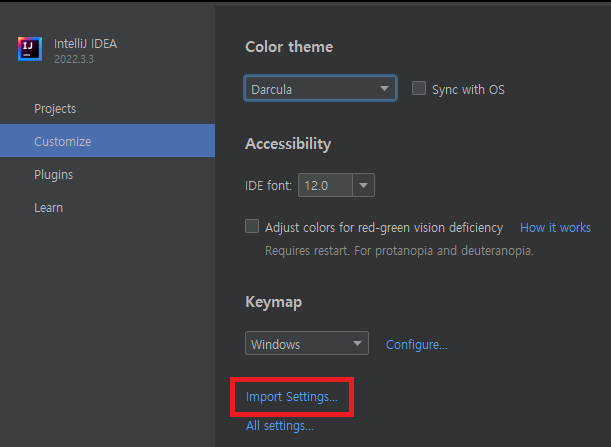The width and height of the screenshot is (611, 447).
Task: Click the IntelliJ IDEA logo icon
Action: (x=30, y=49)
